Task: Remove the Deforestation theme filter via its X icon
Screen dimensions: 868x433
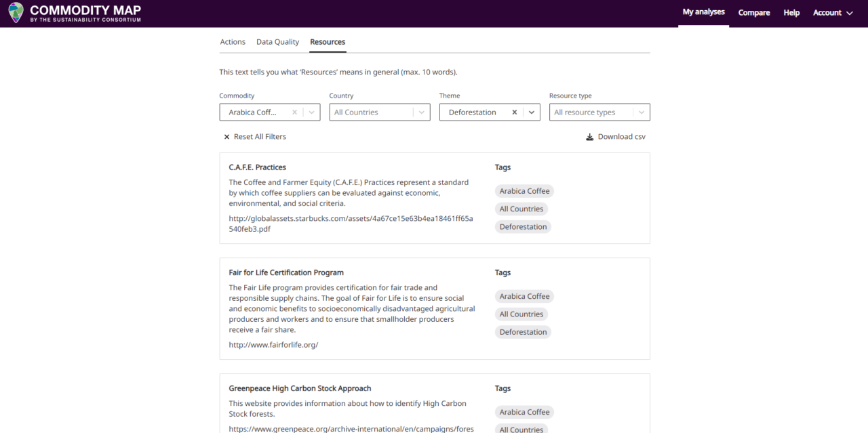Action: tap(514, 111)
